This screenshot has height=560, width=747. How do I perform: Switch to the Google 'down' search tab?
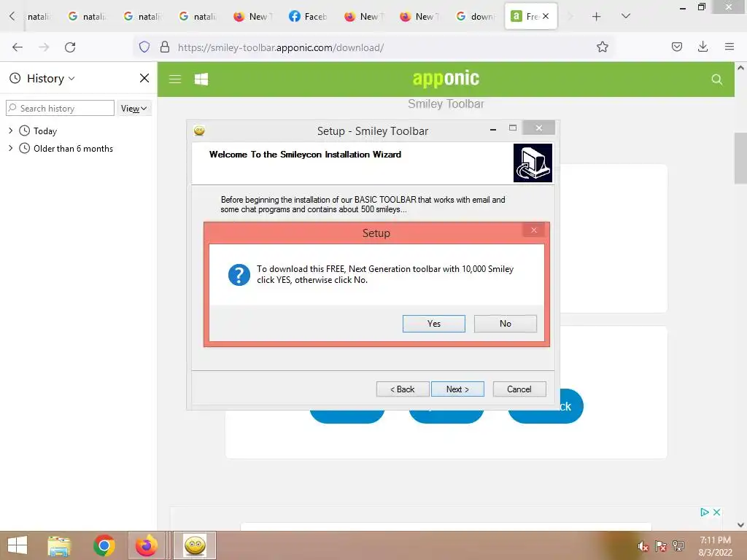(474, 17)
